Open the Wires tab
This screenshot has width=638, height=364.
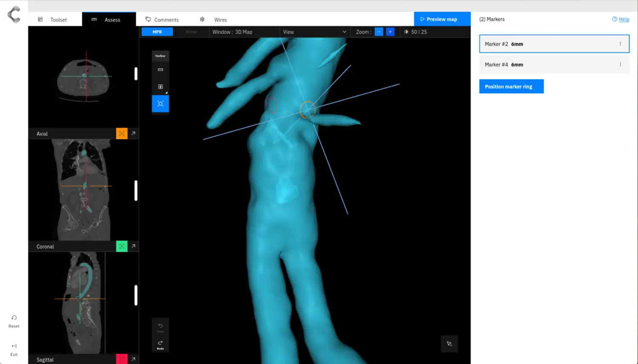[214, 20]
